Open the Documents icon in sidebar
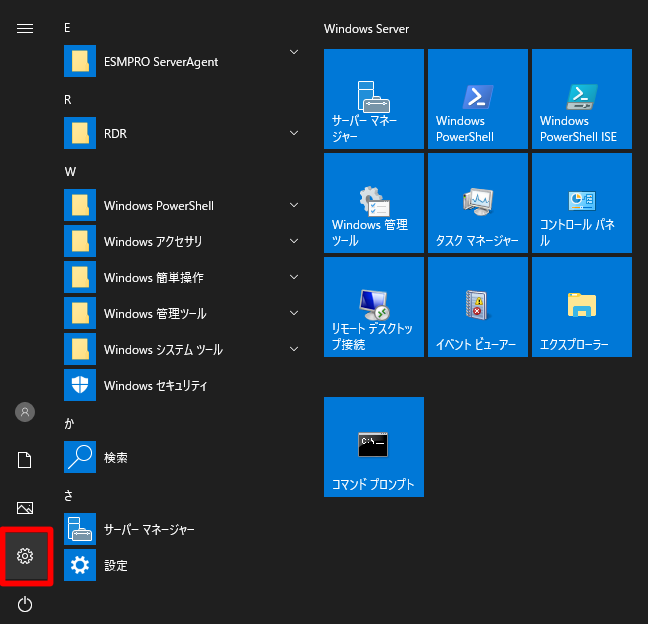Viewport: 648px width, 624px height. pos(25,460)
